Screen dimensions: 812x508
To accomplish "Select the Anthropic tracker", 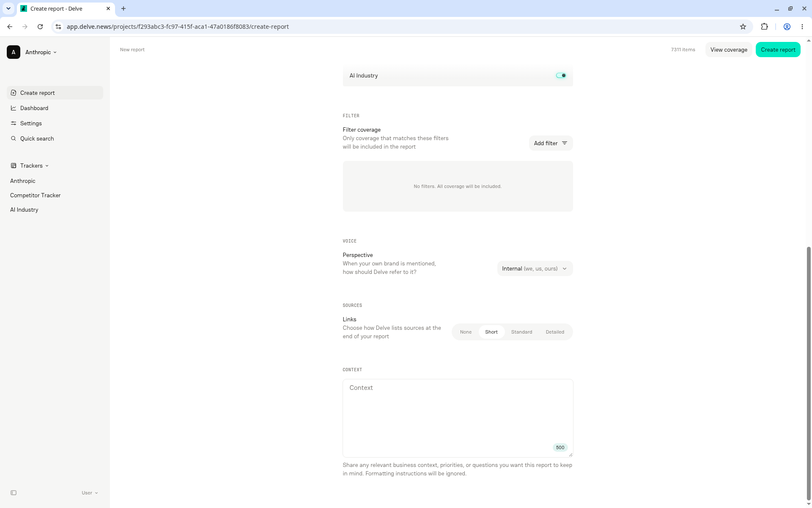I will (x=23, y=181).
